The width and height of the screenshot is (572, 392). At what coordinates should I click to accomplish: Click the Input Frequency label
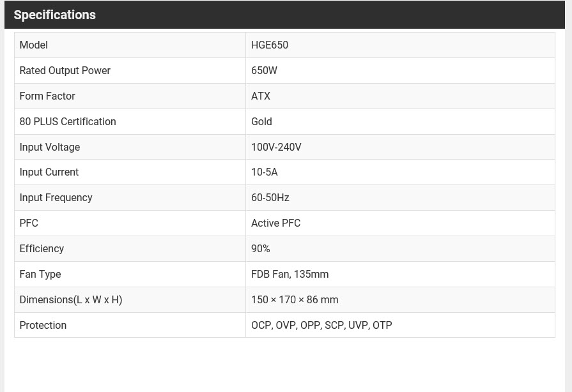coord(56,198)
